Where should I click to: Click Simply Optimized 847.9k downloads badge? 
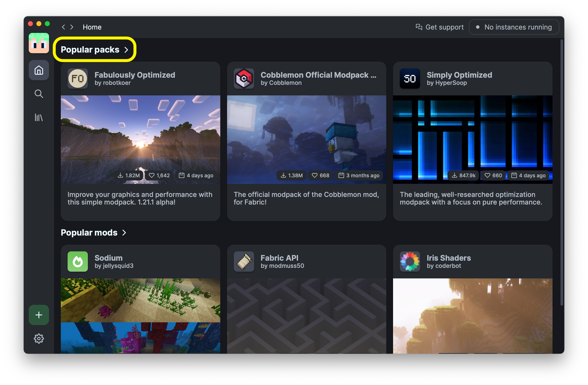click(463, 175)
